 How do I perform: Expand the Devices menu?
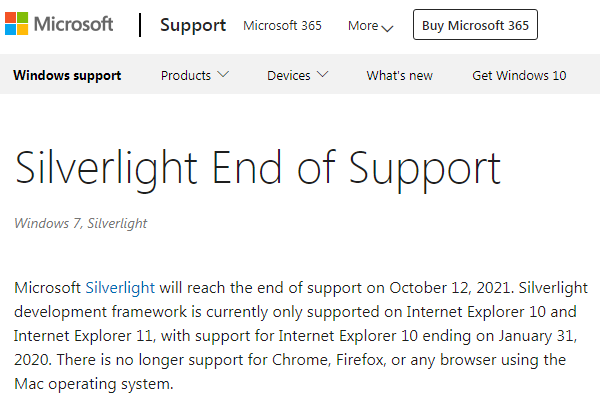[289, 75]
